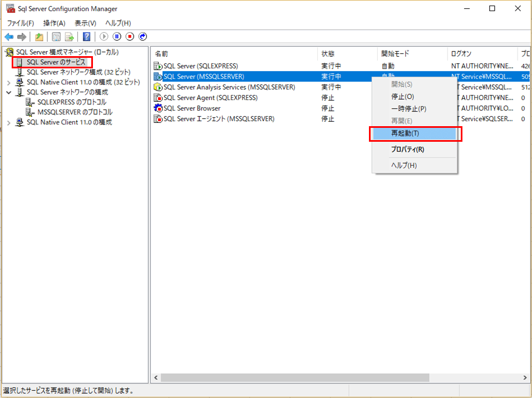Viewport: 532px width, 398px height.
Task: Click the Properties toolbar icon
Action: [56, 37]
